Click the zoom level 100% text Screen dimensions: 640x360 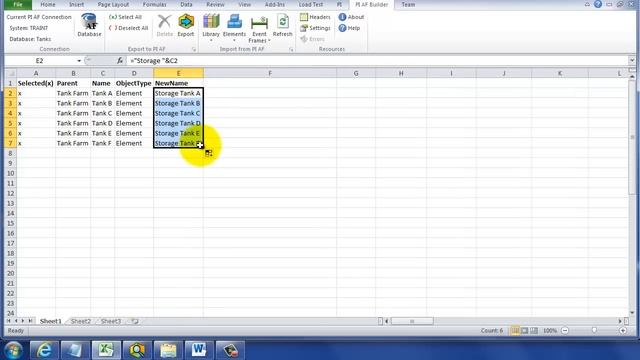550,331
